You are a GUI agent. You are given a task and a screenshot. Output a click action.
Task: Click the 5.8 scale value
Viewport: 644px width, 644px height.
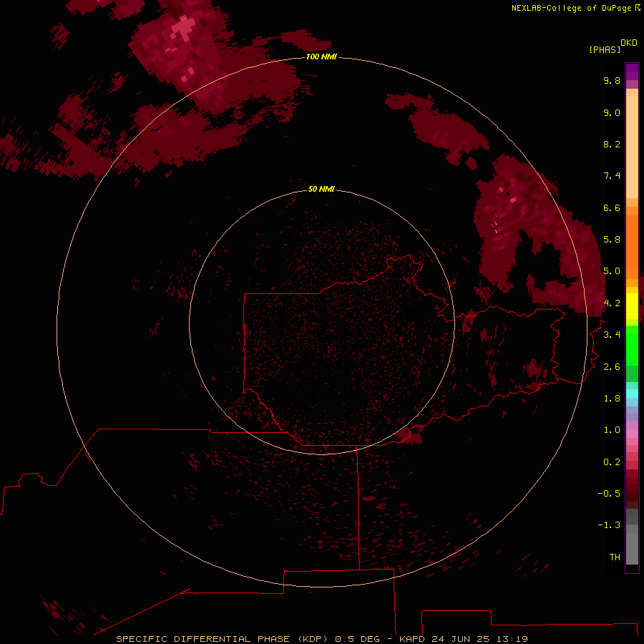pyautogui.click(x=612, y=240)
